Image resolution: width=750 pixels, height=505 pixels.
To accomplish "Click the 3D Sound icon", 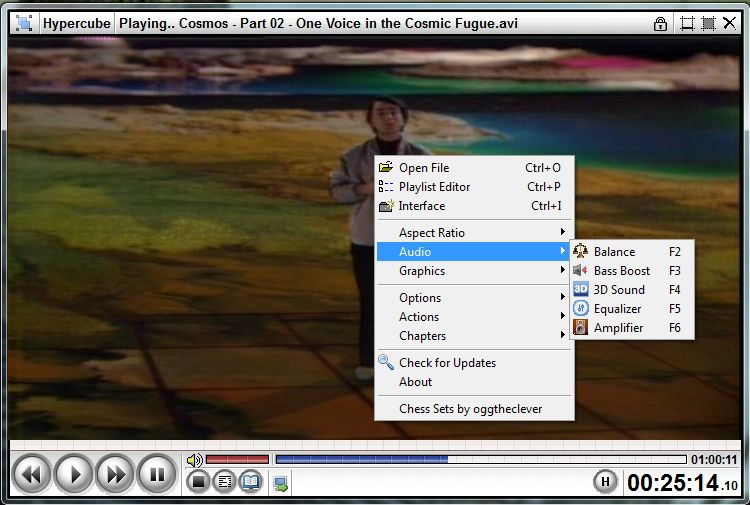I will (581, 289).
